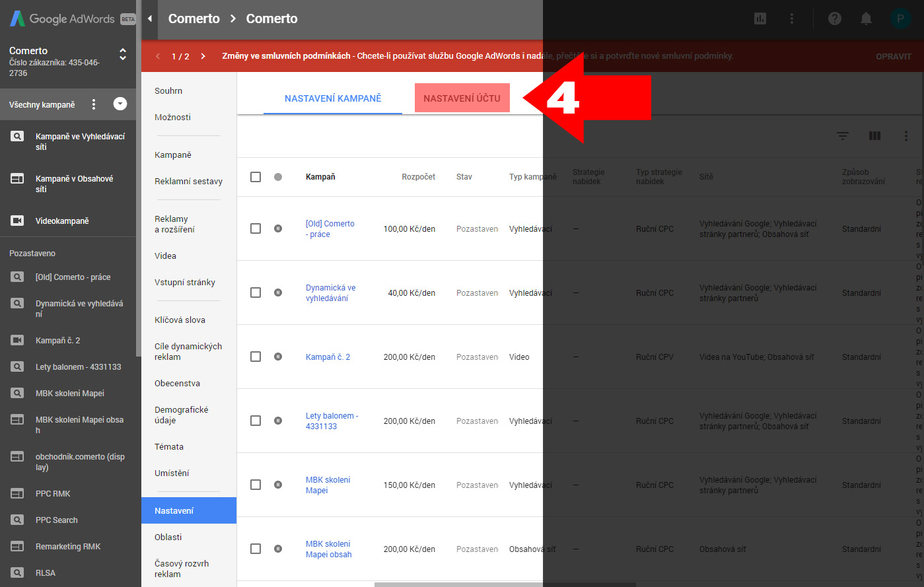Click video camera icon of Videokampaně
Screen dimensions: 924x587
[x=18, y=221]
